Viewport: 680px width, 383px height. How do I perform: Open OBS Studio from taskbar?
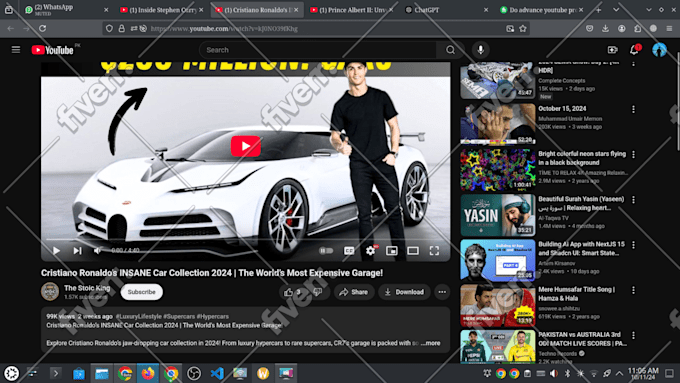[x=194, y=373]
